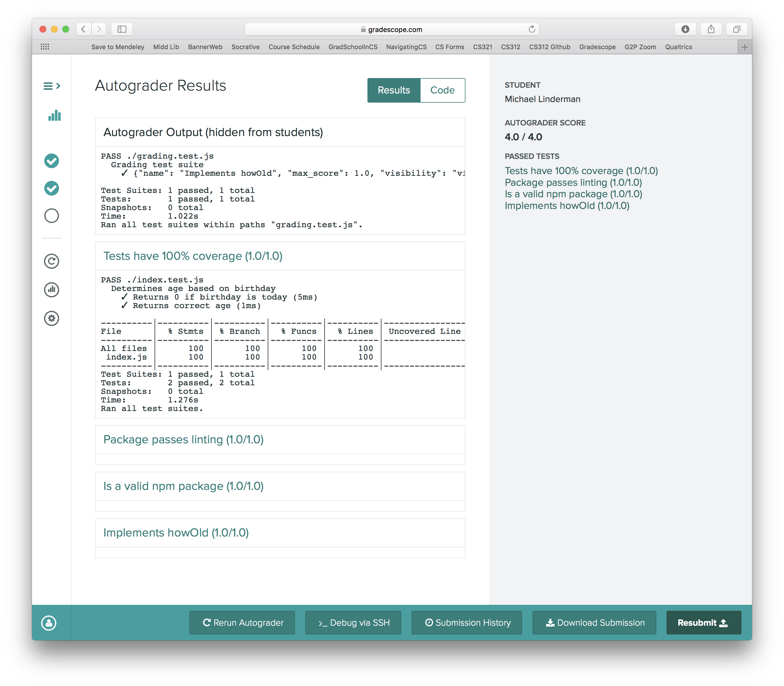
Task: Collapse Tests have 100% coverage section
Action: (x=193, y=256)
